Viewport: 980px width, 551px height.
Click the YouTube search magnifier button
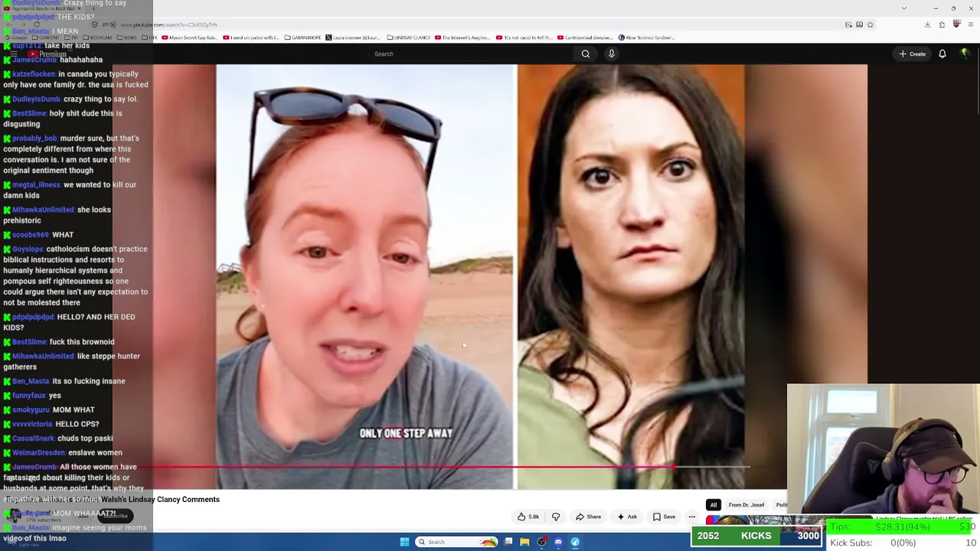tap(586, 54)
